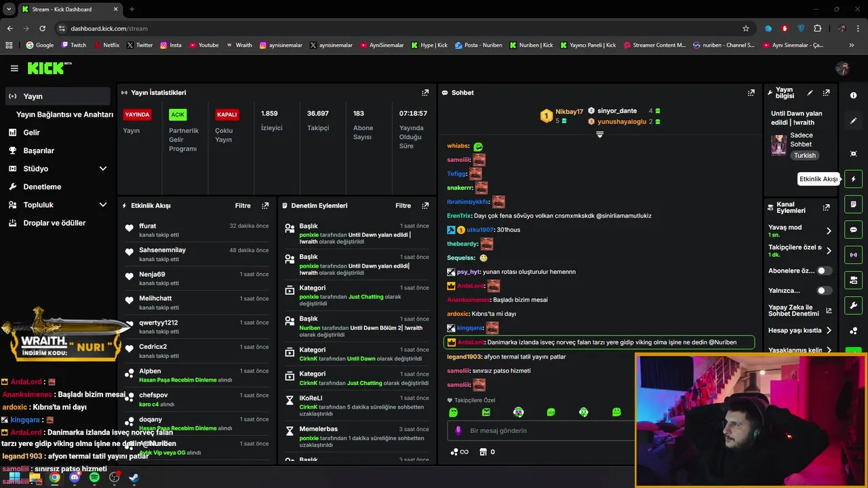Pop out the Yayın İstatistikleri panel
The width and height of the screenshot is (868, 488).
(x=425, y=93)
